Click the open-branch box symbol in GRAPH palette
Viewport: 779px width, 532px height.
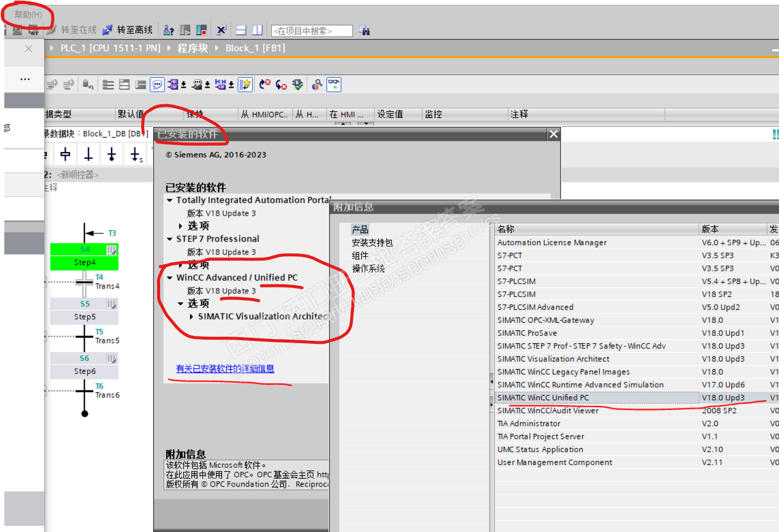(65, 154)
